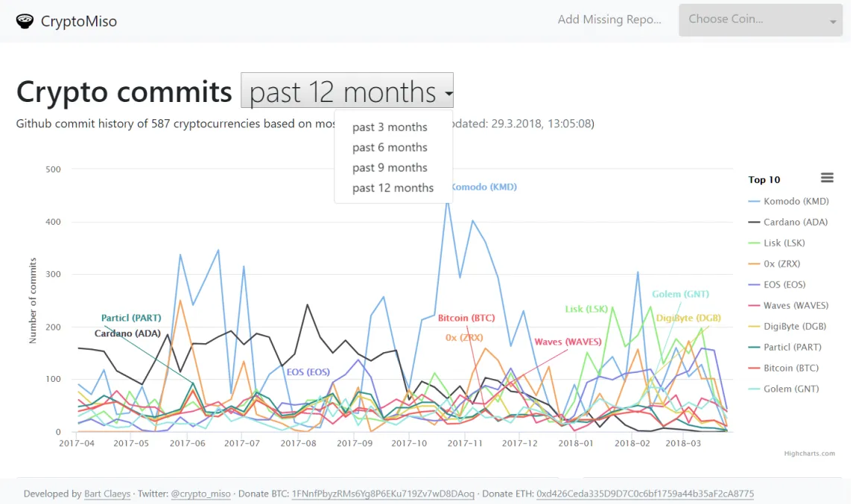Open Bart Claeys developer link

click(x=107, y=494)
